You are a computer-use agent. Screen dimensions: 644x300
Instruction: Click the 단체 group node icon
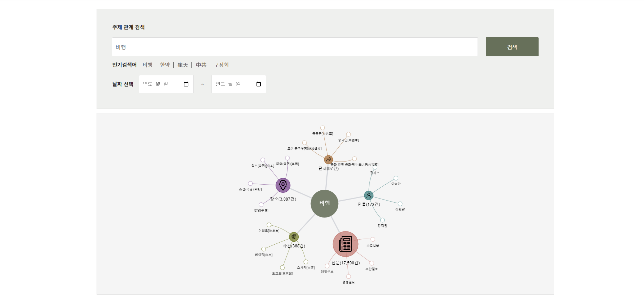tap(328, 160)
